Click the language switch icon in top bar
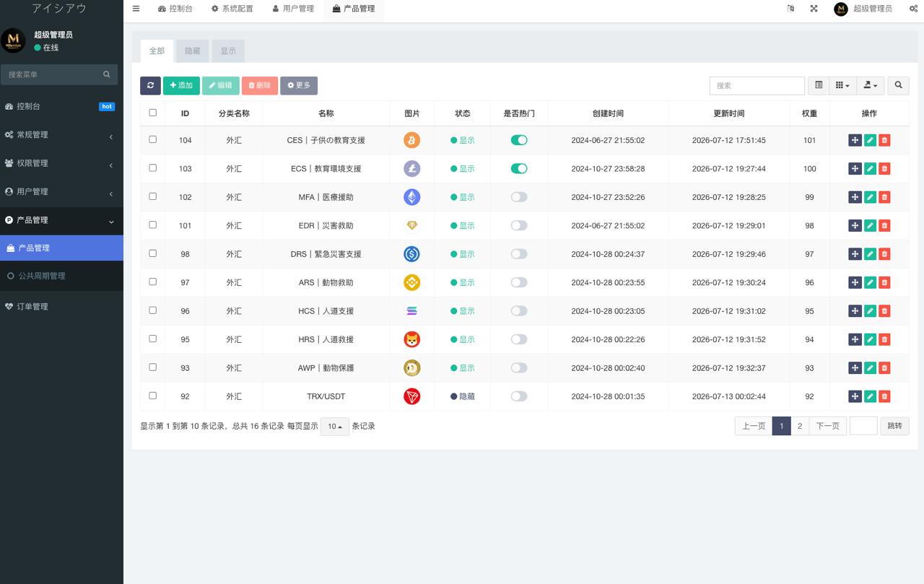Image resolution: width=924 pixels, height=584 pixels. pos(790,9)
